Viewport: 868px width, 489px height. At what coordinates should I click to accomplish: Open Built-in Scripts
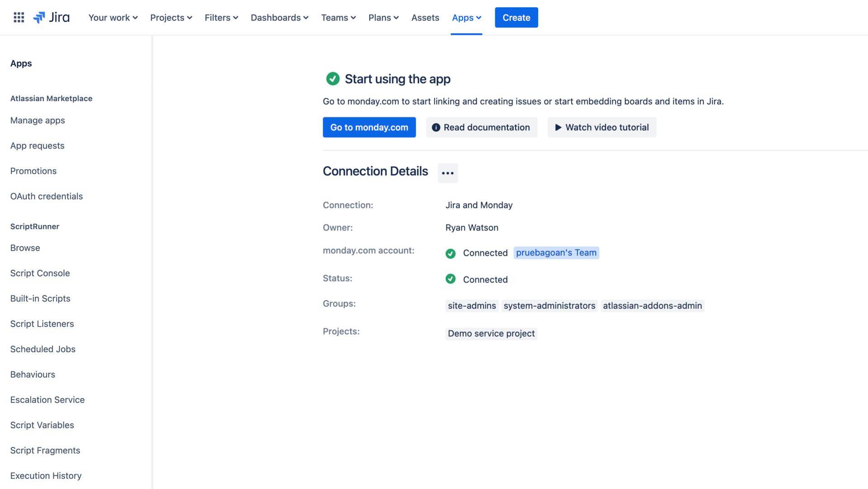point(40,299)
